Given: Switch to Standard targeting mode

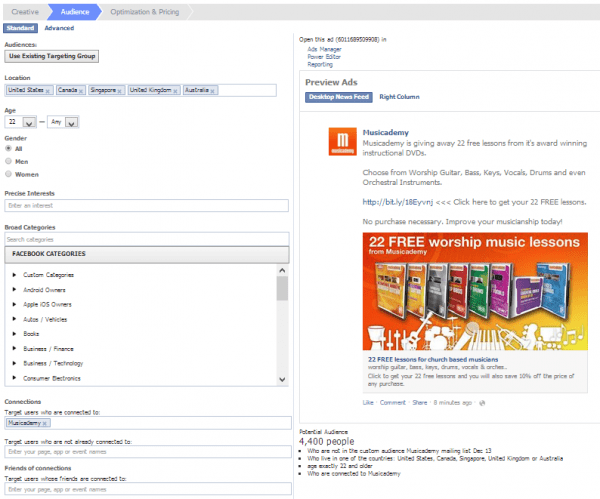Looking at the screenshot, I should 20,28.
